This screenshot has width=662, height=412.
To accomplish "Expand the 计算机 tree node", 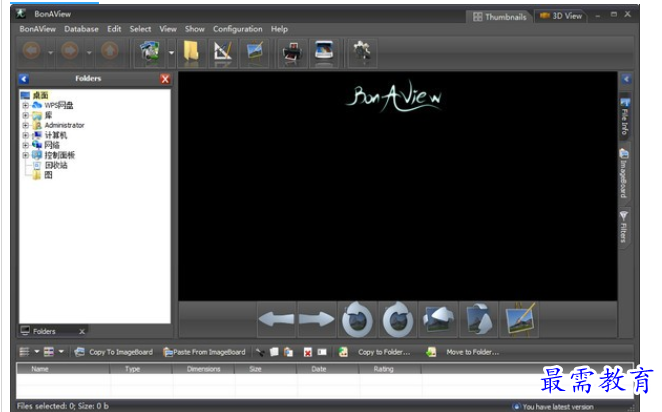I will click(x=26, y=136).
